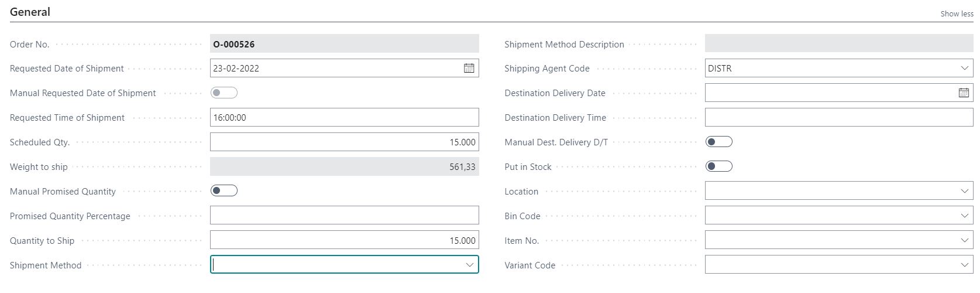980x293 pixels.
Task: Expand the Item No. dropdown
Action: 964,240
